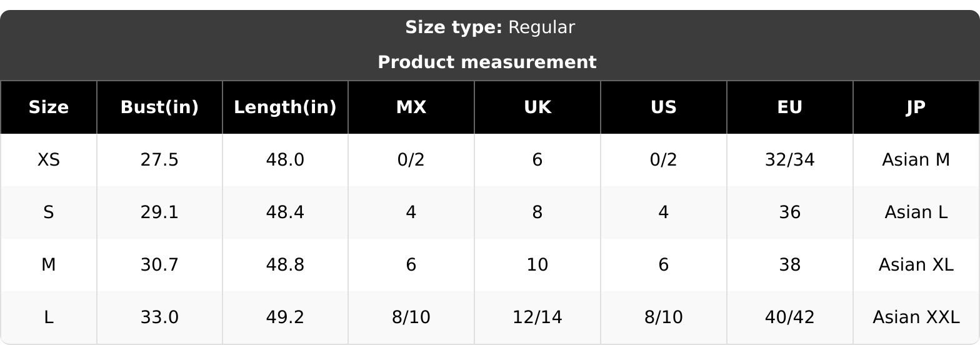980x345 pixels.
Task: Select the L size row label
Action: (x=49, y=317)
